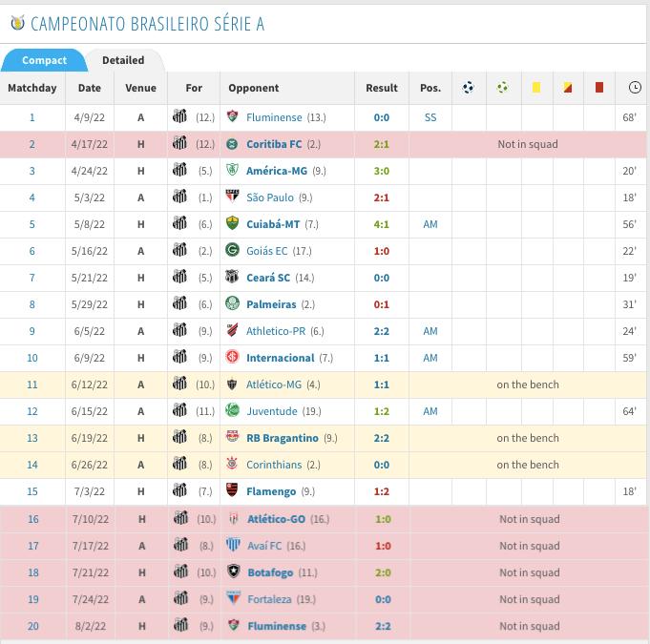Click the Pos. column header

click(x=430, y=88)
